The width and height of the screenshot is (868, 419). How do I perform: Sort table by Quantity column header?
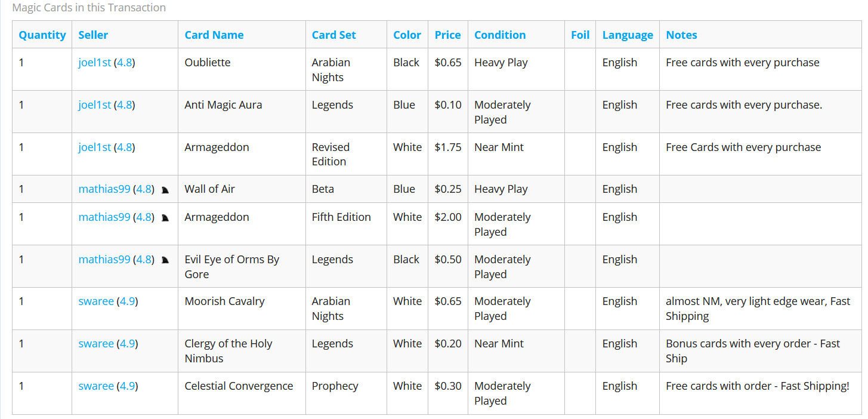42,35
